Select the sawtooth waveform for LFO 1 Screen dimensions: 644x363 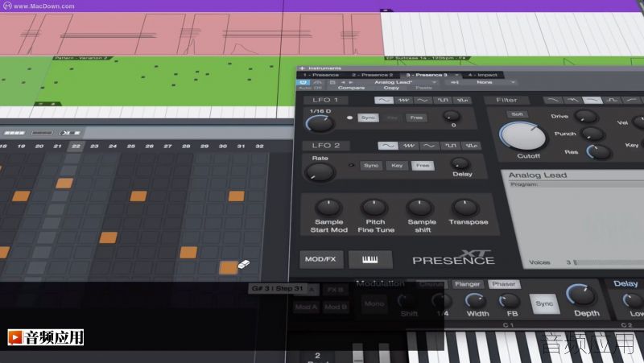(x=404, y=100)
